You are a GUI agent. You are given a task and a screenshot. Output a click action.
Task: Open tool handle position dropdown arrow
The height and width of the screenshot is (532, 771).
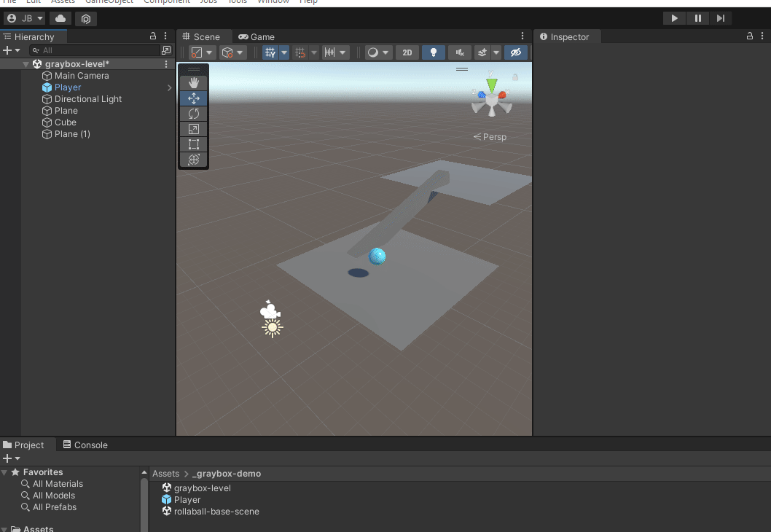click(240, 52)
